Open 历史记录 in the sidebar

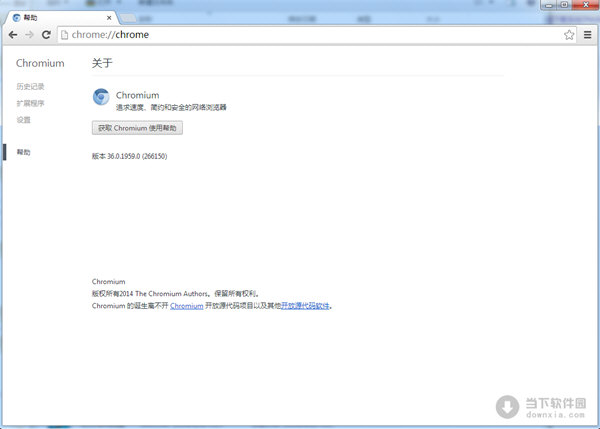pos(30,86)
